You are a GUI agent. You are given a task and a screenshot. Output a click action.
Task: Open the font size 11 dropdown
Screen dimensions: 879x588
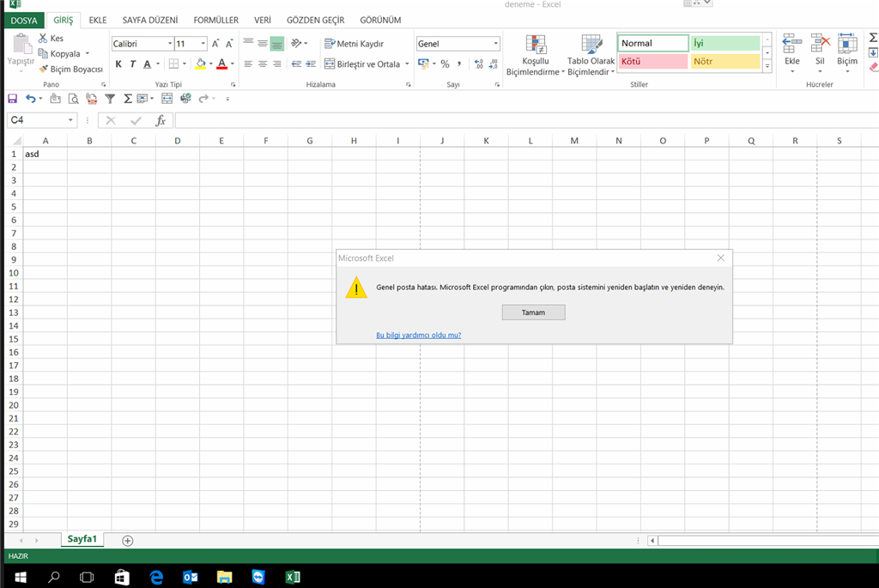203,44
